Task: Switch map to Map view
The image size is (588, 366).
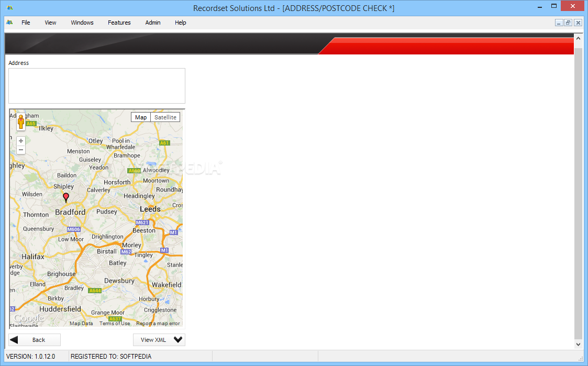Action: coord(141,117)
